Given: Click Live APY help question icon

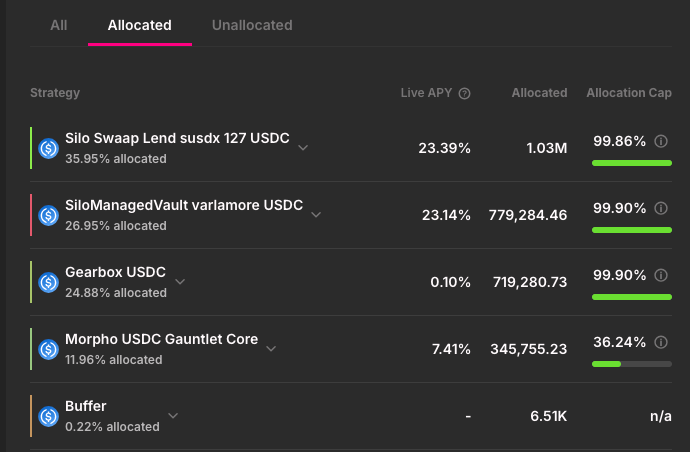Looking at the screenshot, I should 464,93.
